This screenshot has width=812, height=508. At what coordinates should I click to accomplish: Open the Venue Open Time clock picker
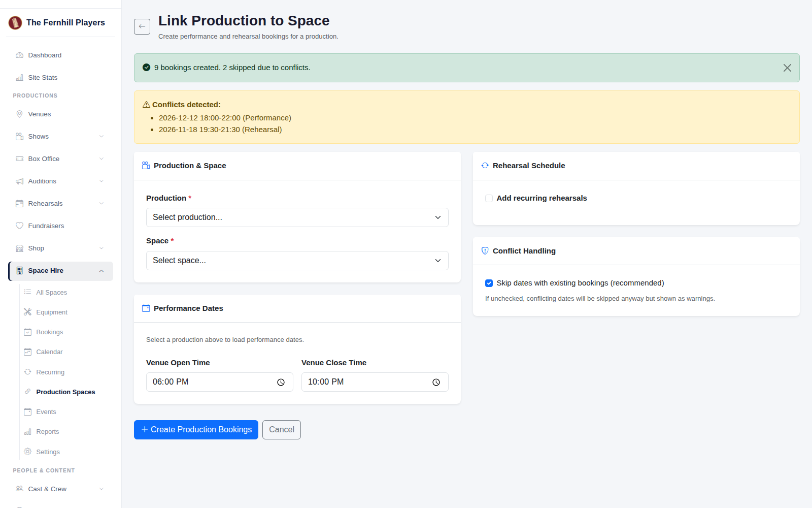(281, 383)
